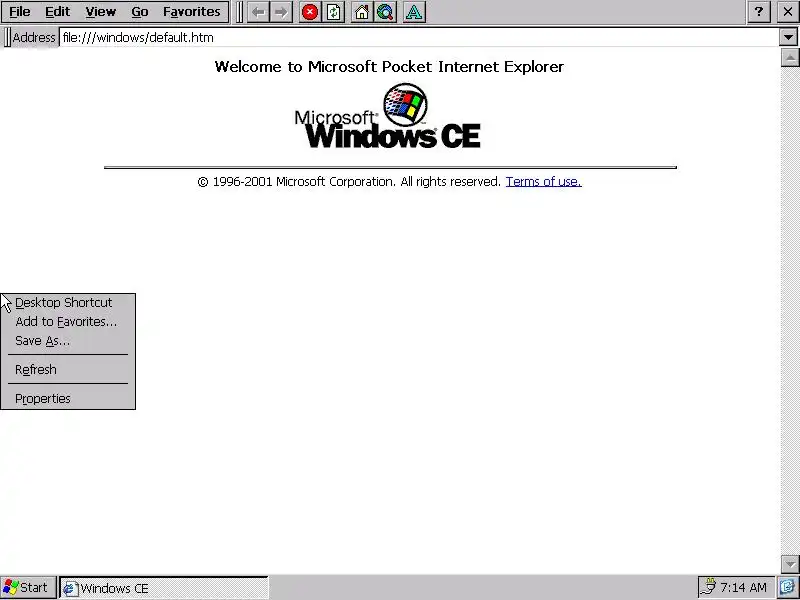Click the welcome heading text
Screen dimensions: 800x600
coord(389,67)
